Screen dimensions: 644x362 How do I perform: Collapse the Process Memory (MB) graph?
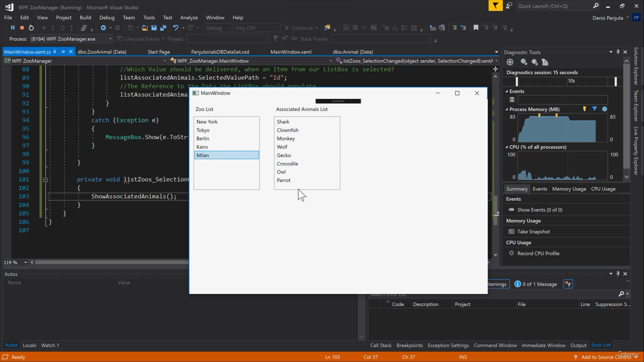507,109
